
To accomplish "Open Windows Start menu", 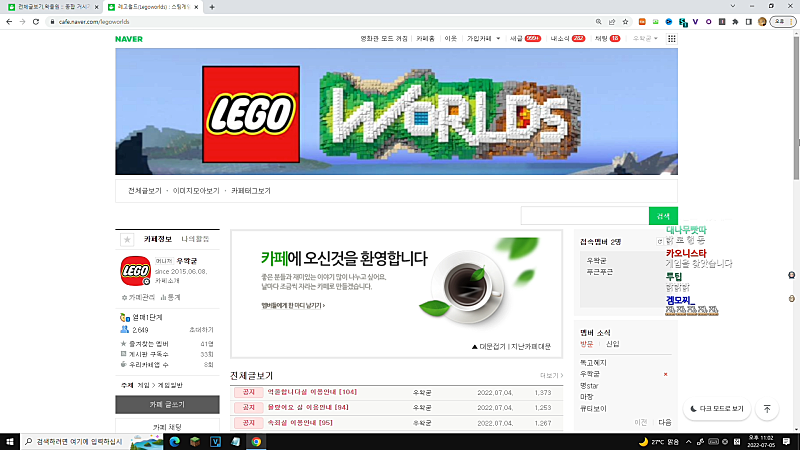I will coord(10,441).
